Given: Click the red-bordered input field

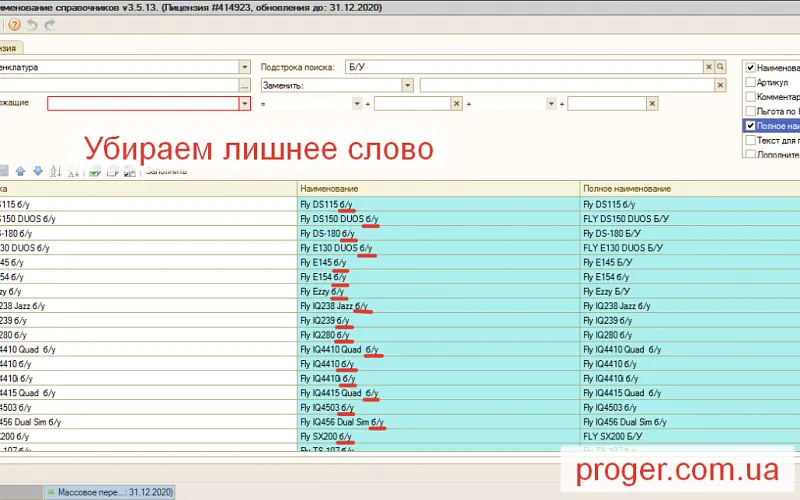Looking at the screenshot, I should [x=143, y=104].
